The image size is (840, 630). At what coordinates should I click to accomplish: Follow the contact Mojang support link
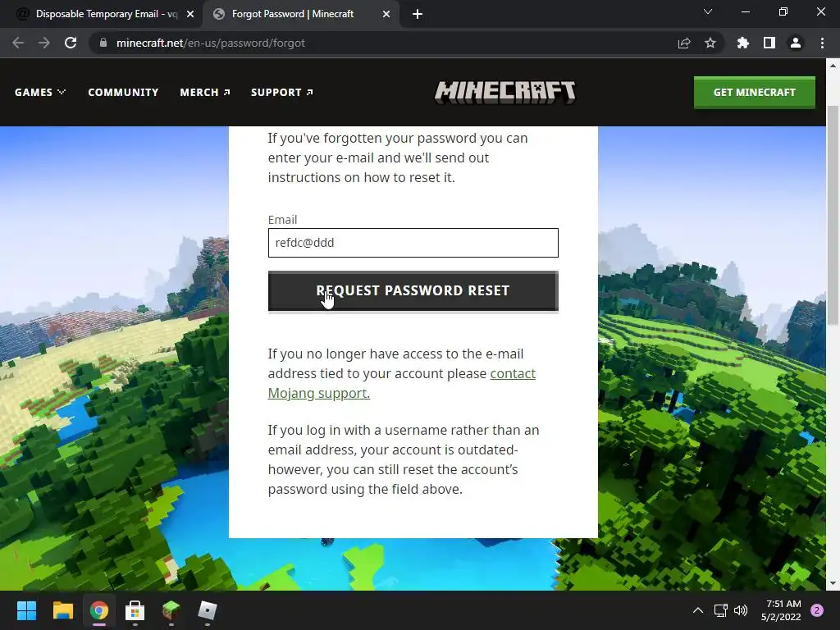tap(402, 383)
